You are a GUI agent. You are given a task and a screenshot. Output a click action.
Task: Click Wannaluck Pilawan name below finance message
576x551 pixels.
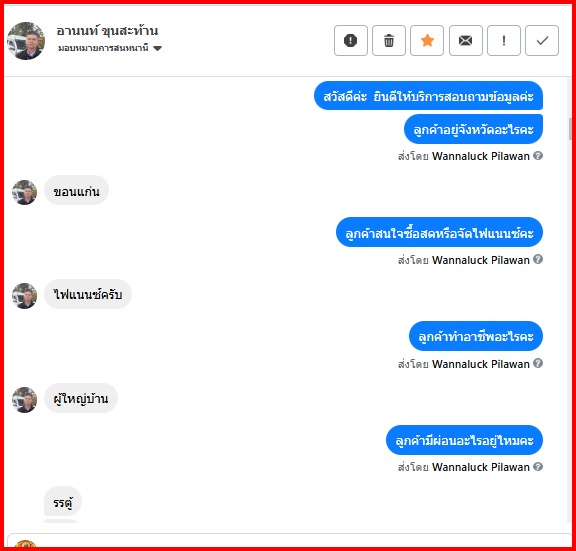pyautogui.click(x=480, y=260)
